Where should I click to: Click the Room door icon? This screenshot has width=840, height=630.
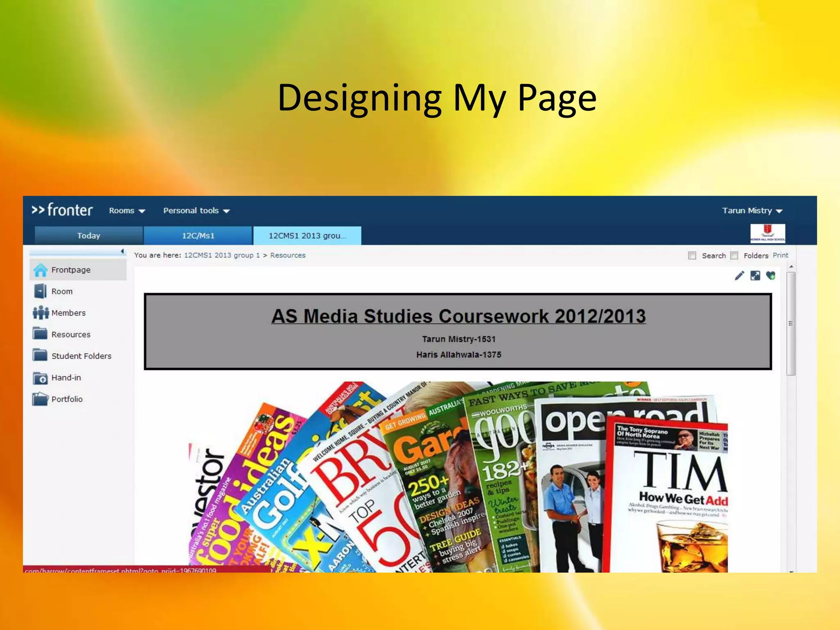[40, 291]
